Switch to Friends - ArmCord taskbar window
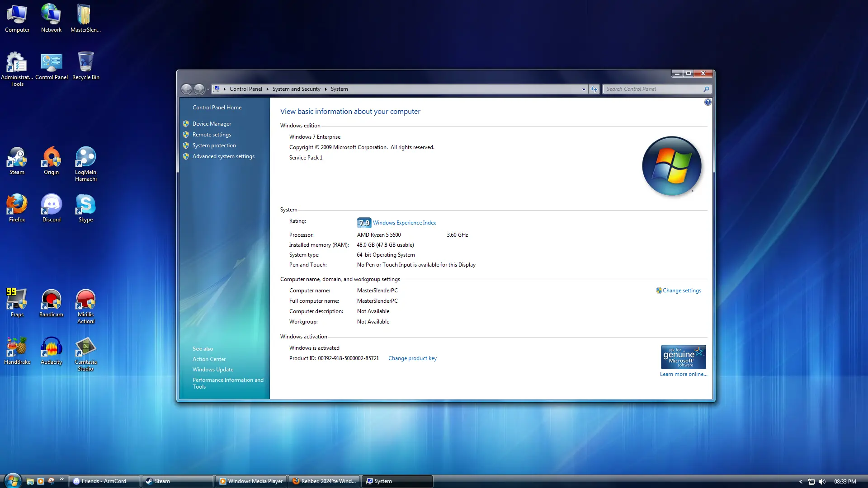Screen dimensions: 868x488 point(104,481)
